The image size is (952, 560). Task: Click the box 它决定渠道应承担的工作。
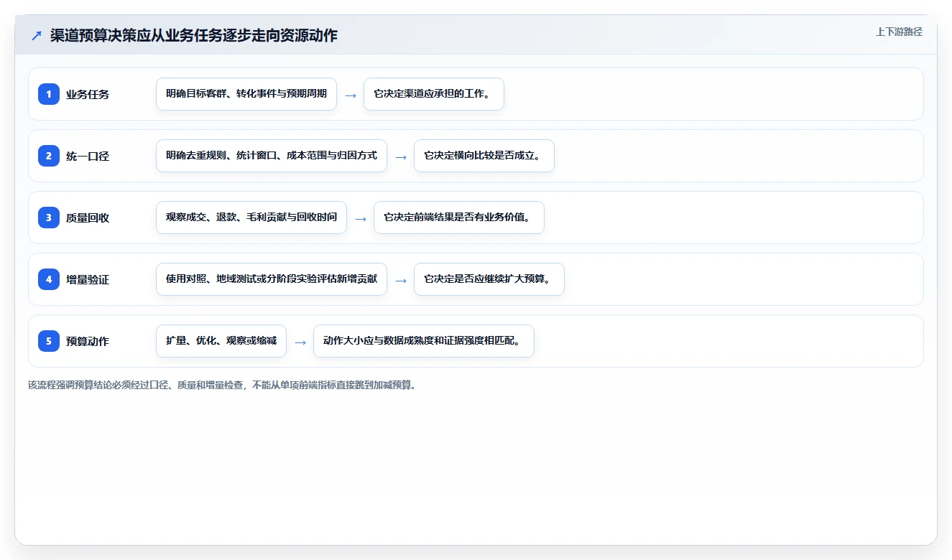pos(434,94)
